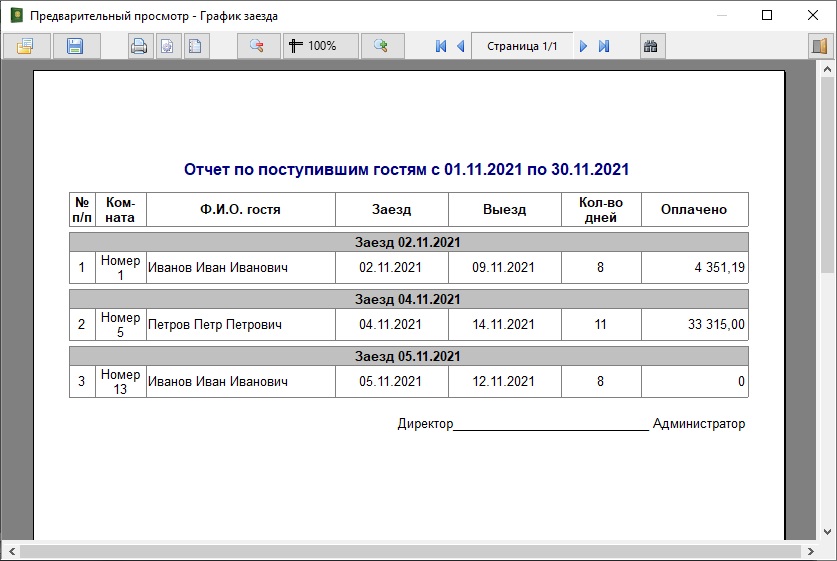The height and width of the screenshot is (561, 837).
Task: Go to the next page
Action: pyautogui.click(x=584, y=46)
